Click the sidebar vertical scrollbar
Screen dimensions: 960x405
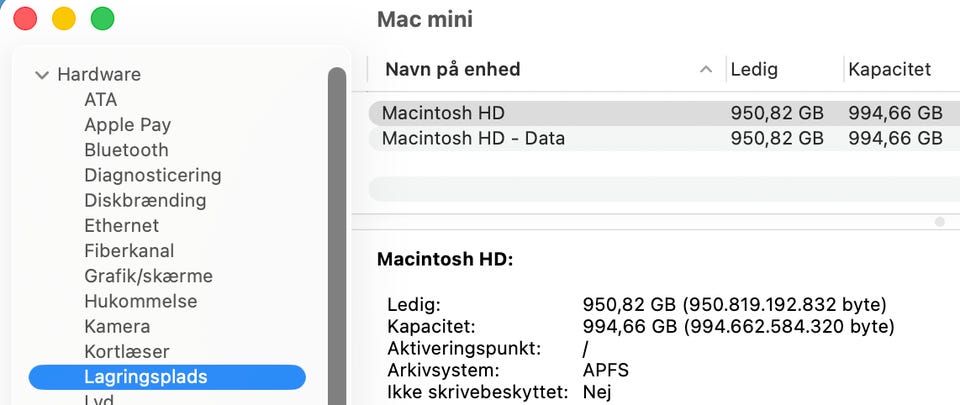[x=337, y=230]
